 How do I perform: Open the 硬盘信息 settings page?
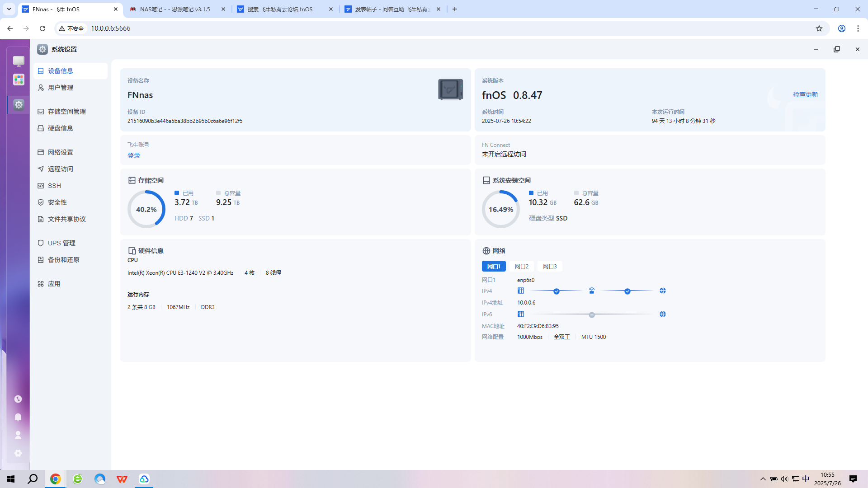(71, 128)
